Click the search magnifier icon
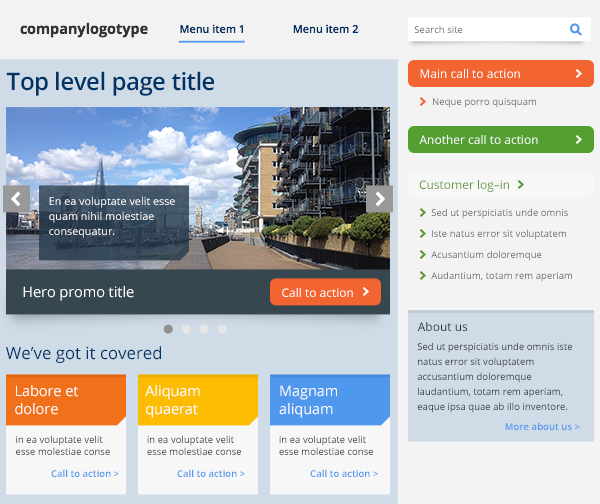600x504 pixels. pyautogui.click(x=576, y=29)
